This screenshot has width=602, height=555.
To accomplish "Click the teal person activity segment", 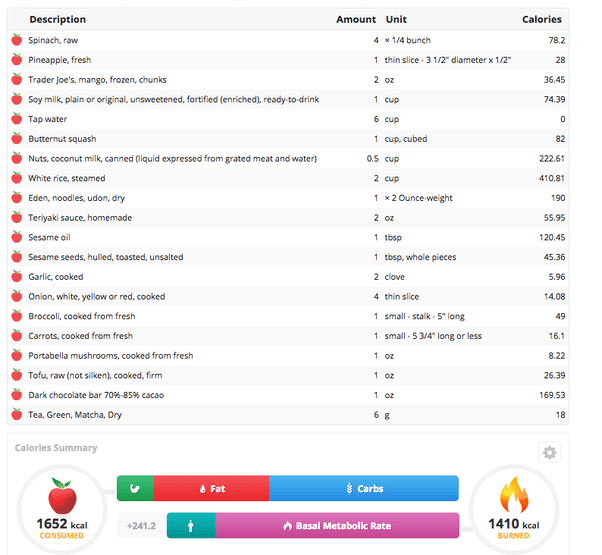I will (191, 525).
